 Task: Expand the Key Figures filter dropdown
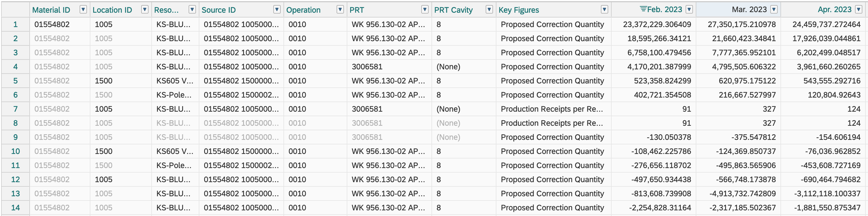pos(605,10)
